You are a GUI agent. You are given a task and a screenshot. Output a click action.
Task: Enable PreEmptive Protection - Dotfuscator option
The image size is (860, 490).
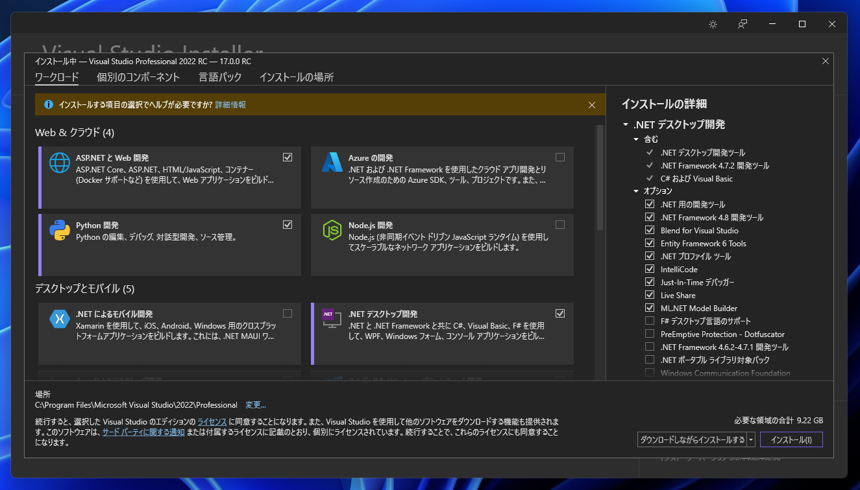tap(650, 334)
